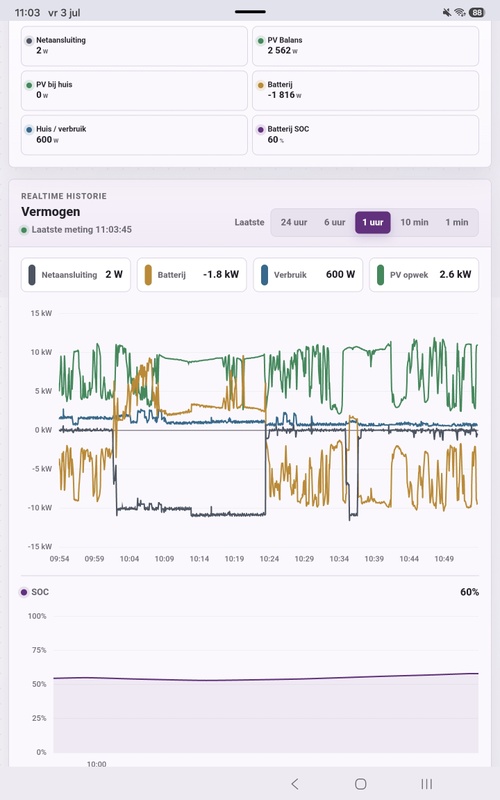Open the Android recent apps icon
This screenshot has width=500, height=800.
pyautogui.click(x=427, y=784)
